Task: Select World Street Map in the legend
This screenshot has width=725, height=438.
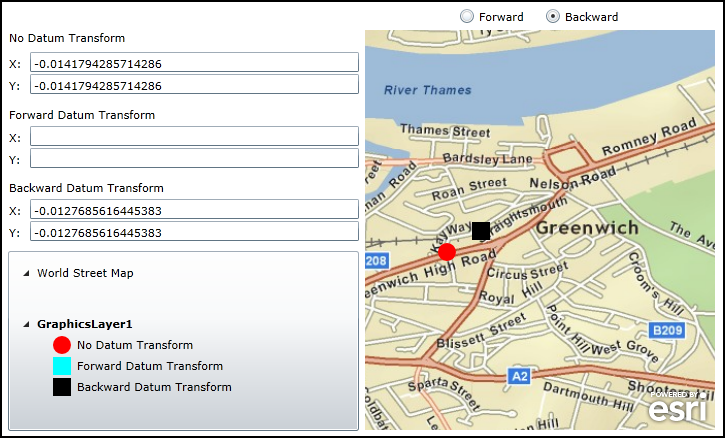Action: point(86,273)
